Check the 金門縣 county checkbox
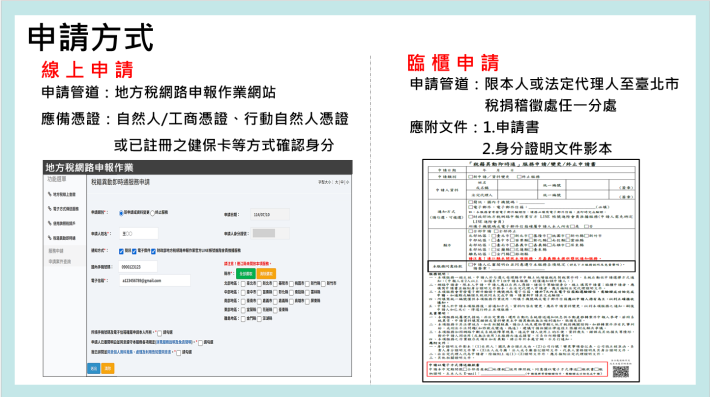 [x=243, y=319]
